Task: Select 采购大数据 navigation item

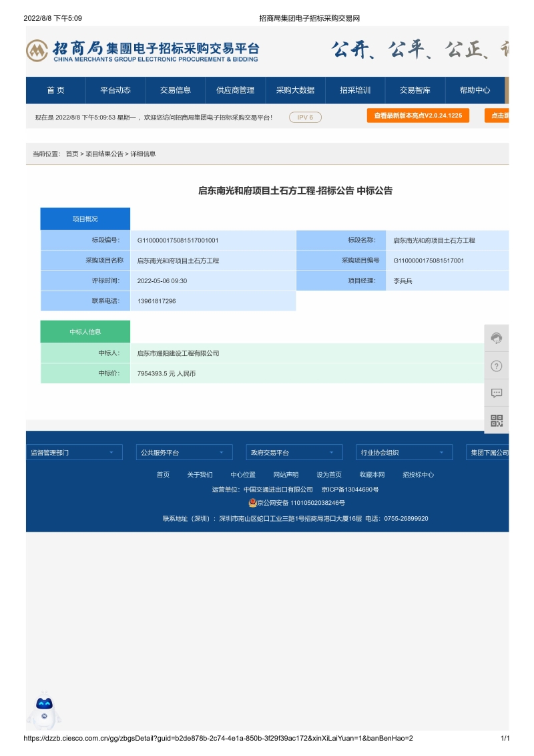Action: [296, 90]
